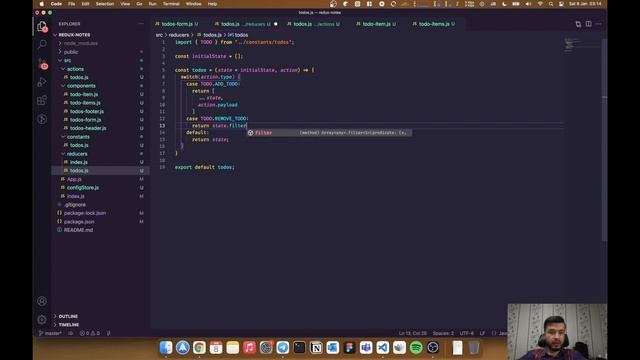Click Spaces: 2 indentation in status bar

click(443, 333)
